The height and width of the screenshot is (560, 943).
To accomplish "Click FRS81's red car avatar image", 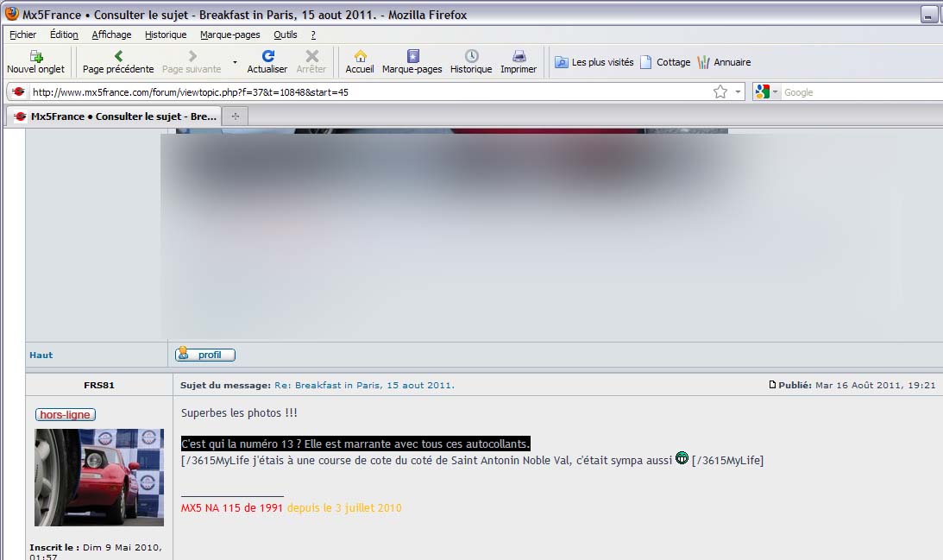I will point(99,477).
